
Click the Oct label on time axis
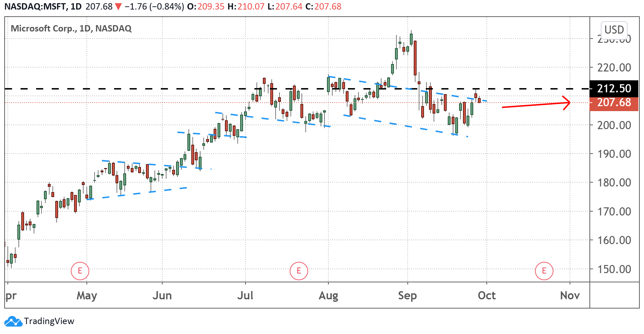click(x=486, y=295)
